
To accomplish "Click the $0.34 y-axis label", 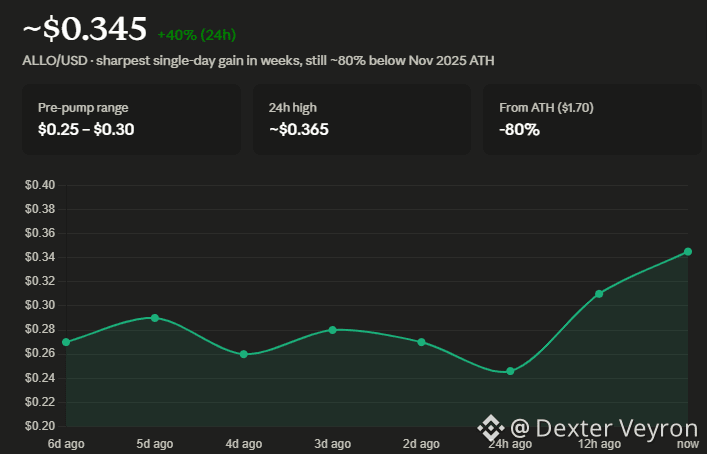I will pos(40,257).
